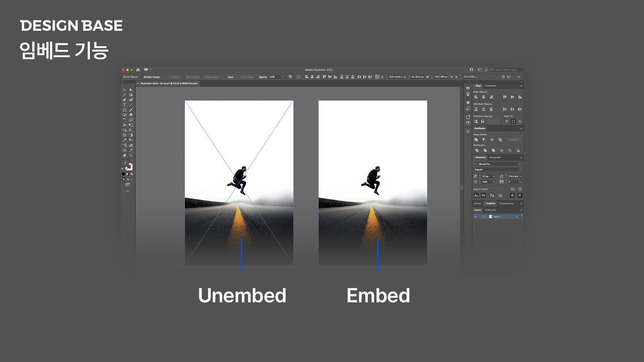Select the Rotate tool
The width and height of the screenshot is (644, 362).
124,120
